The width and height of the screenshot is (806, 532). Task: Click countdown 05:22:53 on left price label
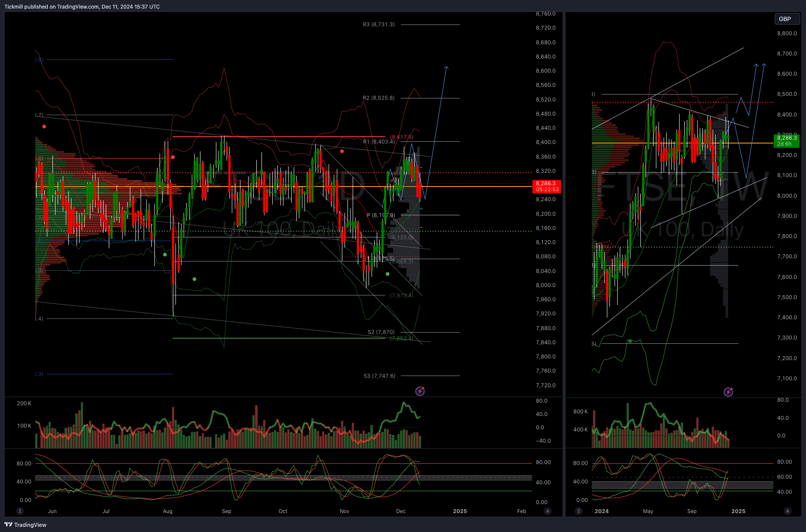click(x=547, y=190)
